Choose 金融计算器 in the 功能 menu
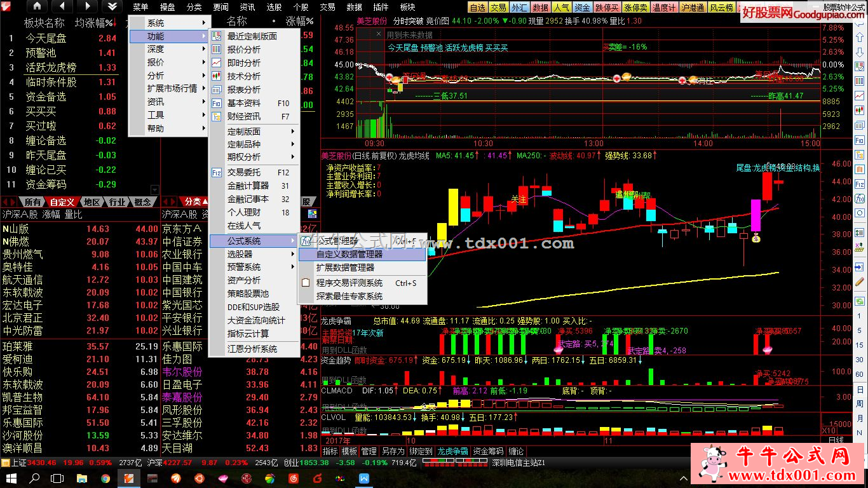 tap(248, 186)
